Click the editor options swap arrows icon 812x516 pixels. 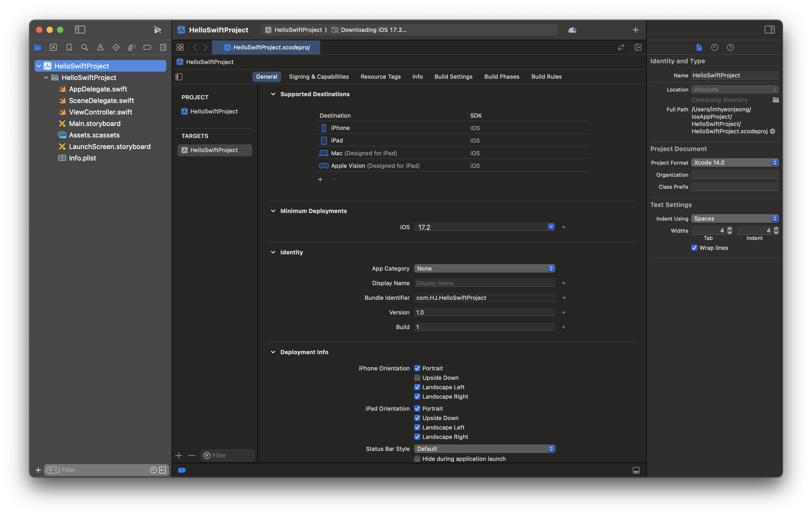(x=621, y=48)
